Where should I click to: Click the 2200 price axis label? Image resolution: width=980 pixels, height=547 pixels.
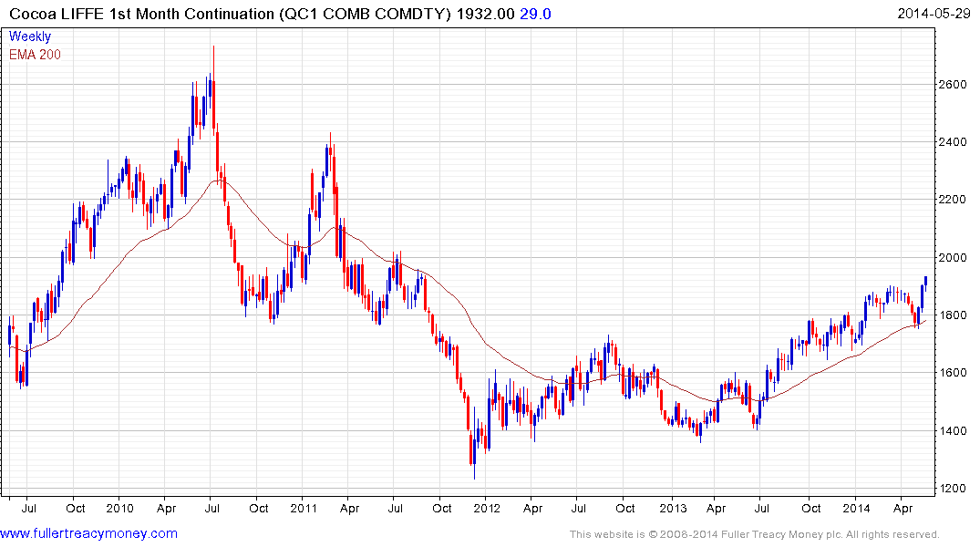[954, 200]
